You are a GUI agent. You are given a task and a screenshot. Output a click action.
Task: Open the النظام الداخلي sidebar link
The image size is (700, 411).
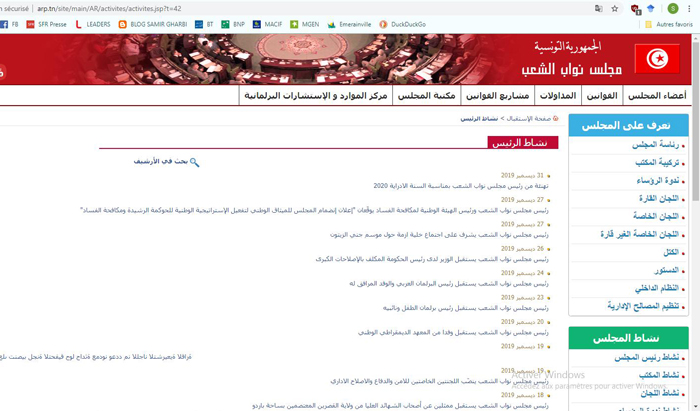tap(657, 288)
